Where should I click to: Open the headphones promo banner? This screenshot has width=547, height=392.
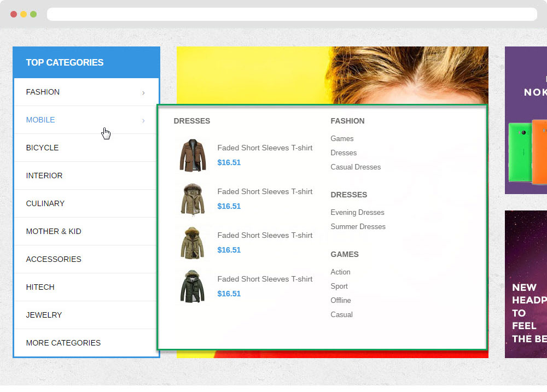point(526,284)
